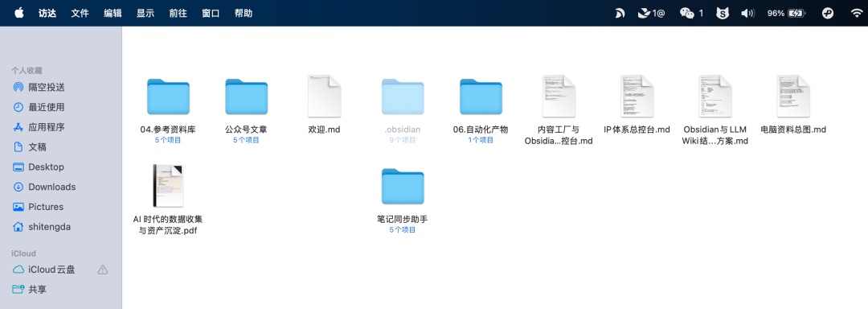Click 5个项目 under 笔记同步助手
This screenshot has height=309, width=868.
403,230
